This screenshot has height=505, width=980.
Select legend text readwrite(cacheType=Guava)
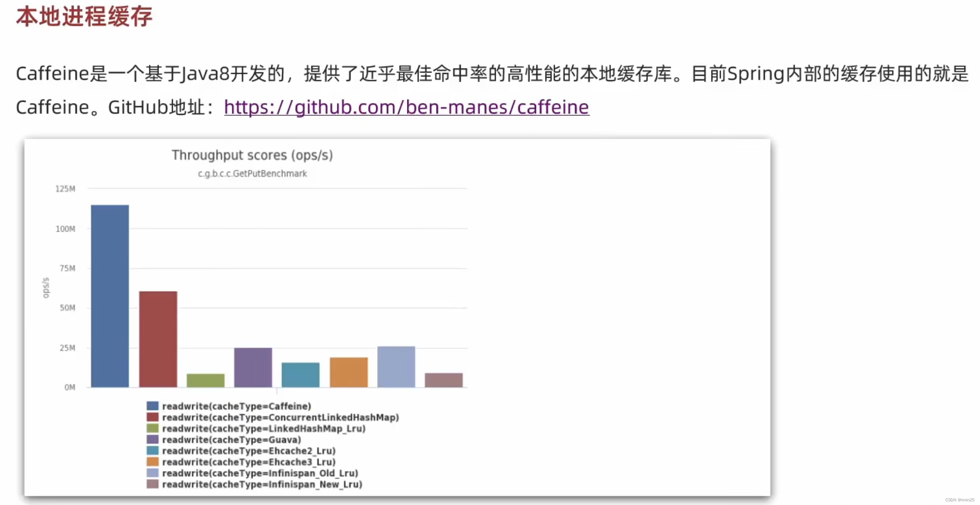(x=232, y=440)
